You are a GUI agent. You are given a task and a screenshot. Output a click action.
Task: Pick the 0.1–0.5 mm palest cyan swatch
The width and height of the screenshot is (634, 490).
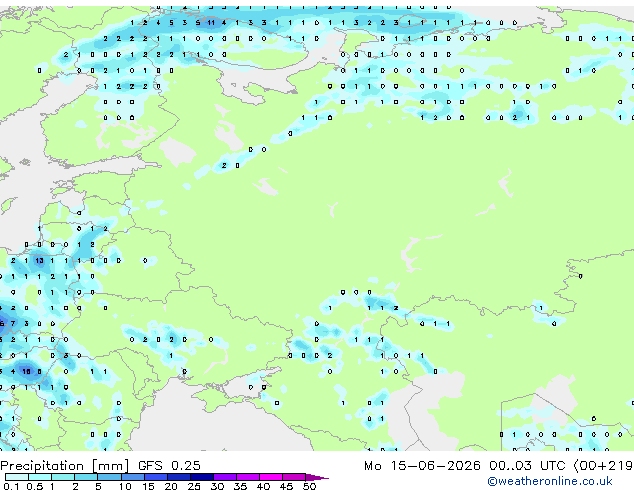[17, 477]
